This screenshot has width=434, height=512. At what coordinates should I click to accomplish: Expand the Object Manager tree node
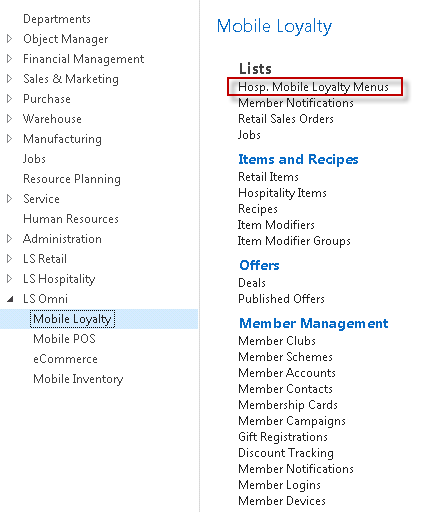[9, 39]
